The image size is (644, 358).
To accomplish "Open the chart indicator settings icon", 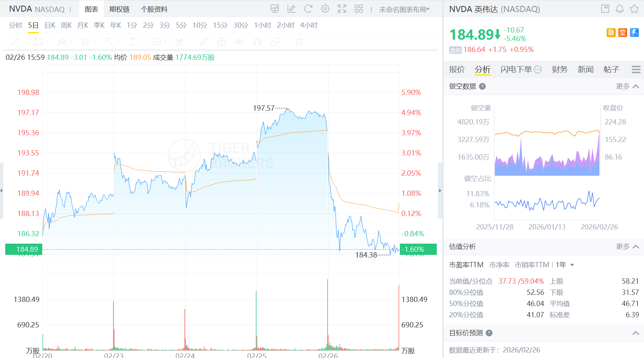I will pos(275,9).
